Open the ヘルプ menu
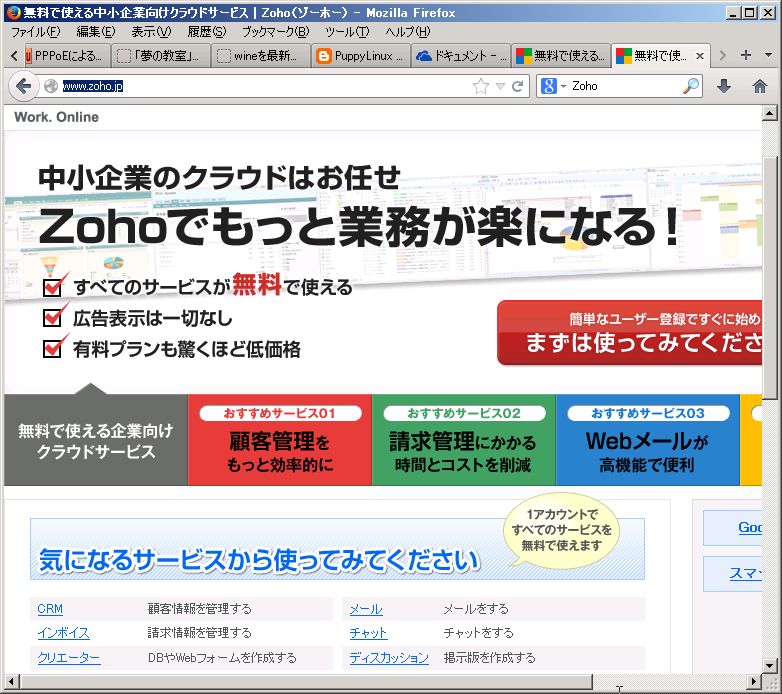Screen dimensions: 782x694 [x=407, y=32]
